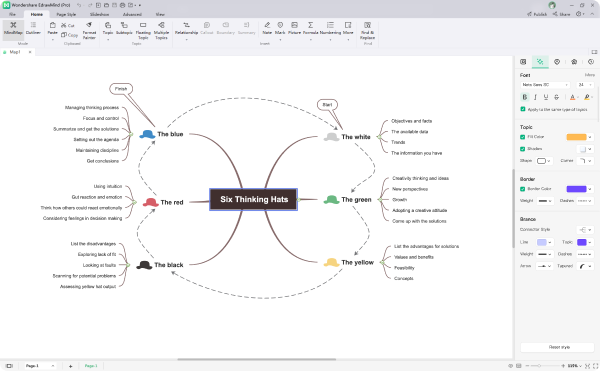Open the Mark tool
Viewport: 600px width, 371px height.
(x=280, y=28)
